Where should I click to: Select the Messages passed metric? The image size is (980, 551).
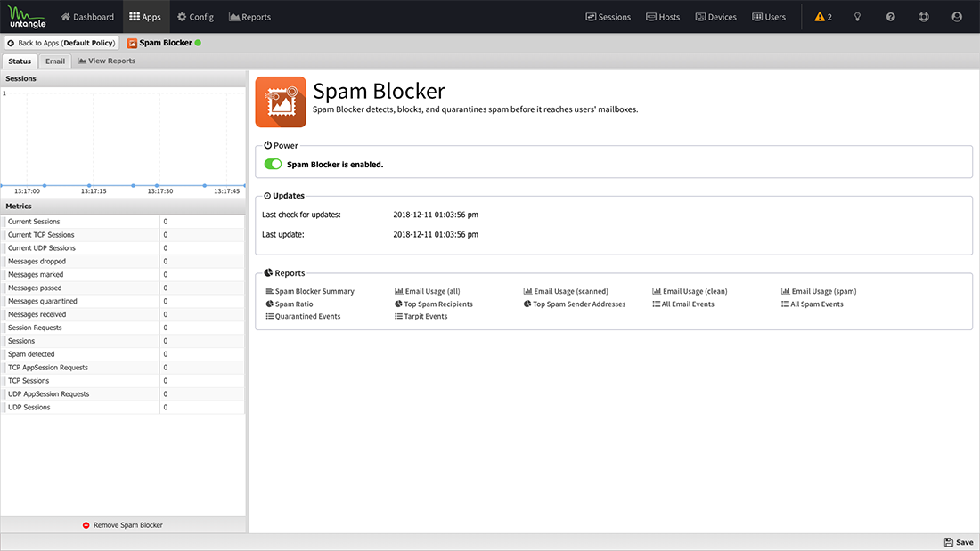point(123,288)
